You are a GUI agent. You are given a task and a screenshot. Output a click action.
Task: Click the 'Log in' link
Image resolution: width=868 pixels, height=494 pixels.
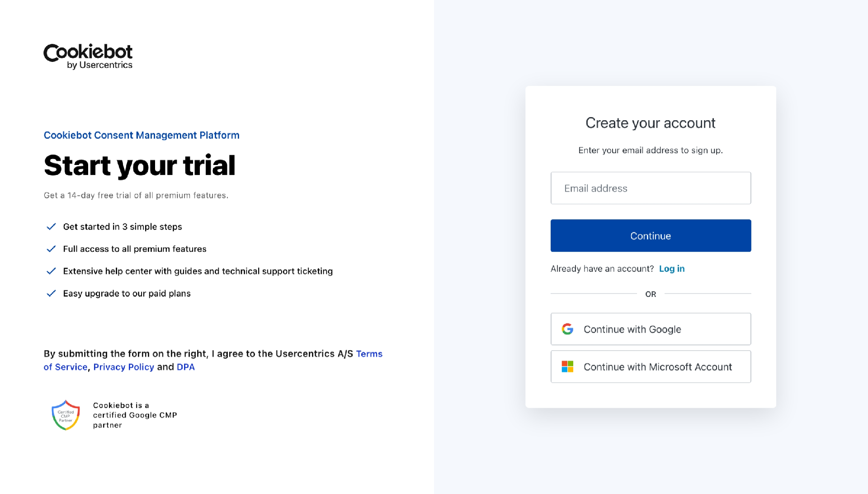(672, 268)
